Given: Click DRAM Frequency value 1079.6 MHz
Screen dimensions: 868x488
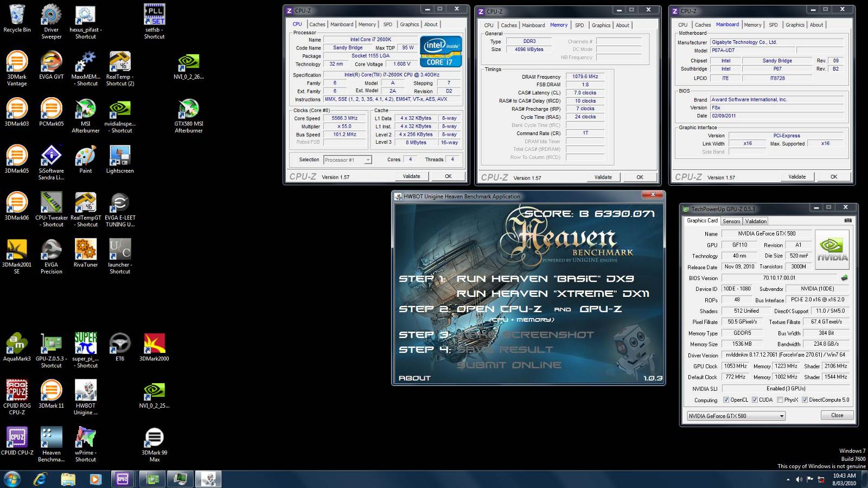Looking at the screenshot, I should point(585,77).
